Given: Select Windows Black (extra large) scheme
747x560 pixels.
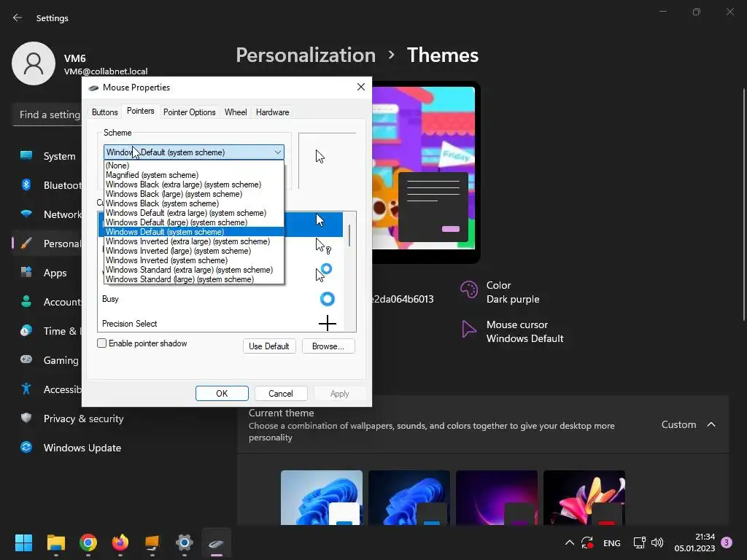Looking at the screenshot, I should tap(194, 184).
